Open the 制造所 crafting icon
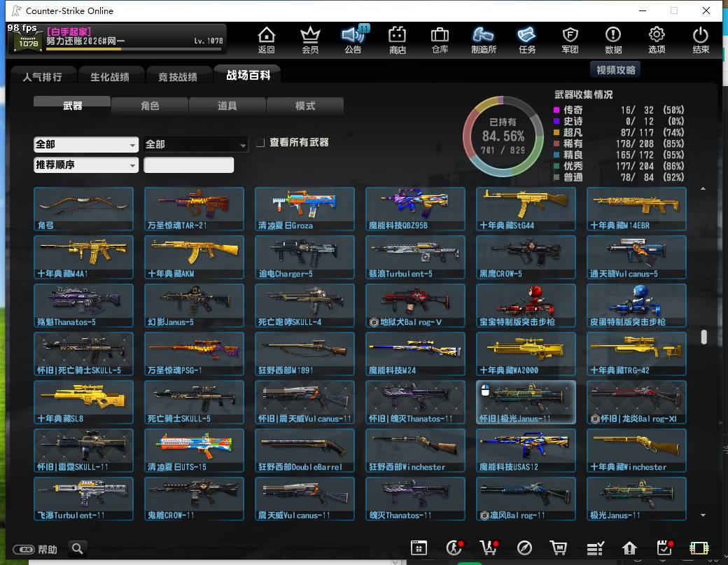728x565 pixels. click(x=483, y=40)
